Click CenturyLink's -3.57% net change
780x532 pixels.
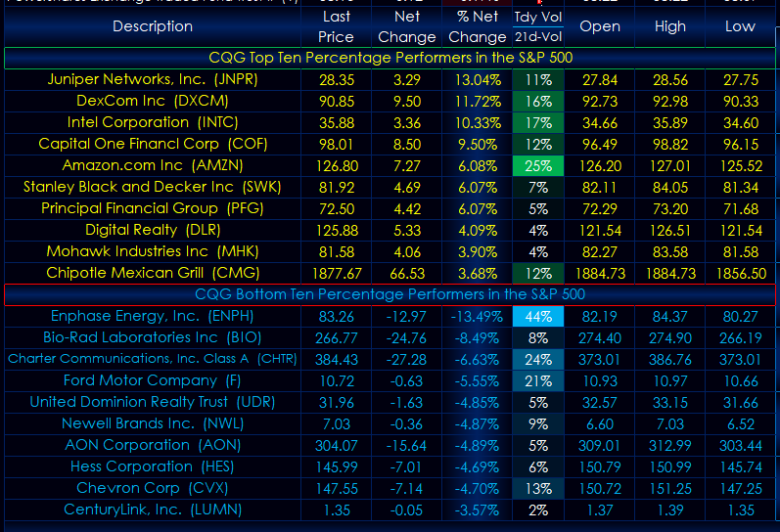(477, 510)
